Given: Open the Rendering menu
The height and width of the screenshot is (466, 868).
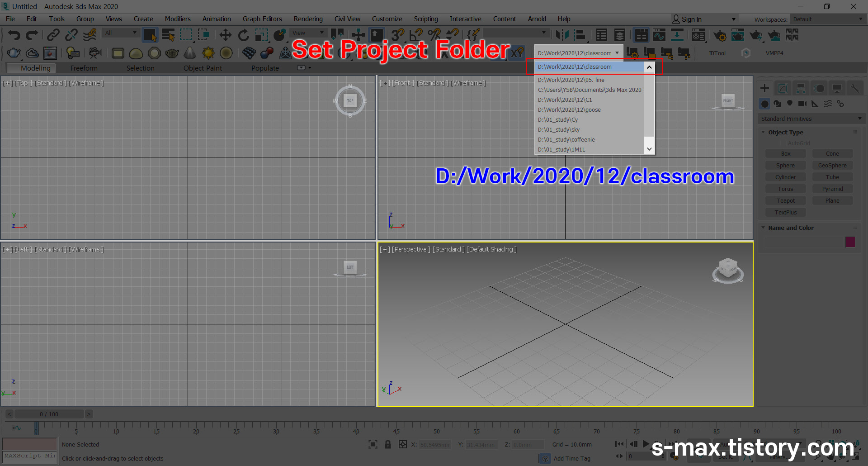Looking at the screenshot, I should (308, 19).
